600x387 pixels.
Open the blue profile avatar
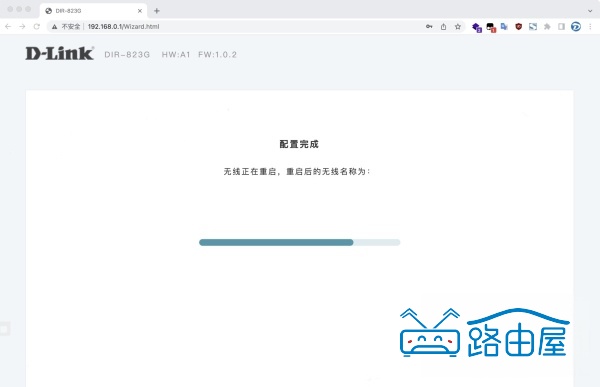coord(576,26)
